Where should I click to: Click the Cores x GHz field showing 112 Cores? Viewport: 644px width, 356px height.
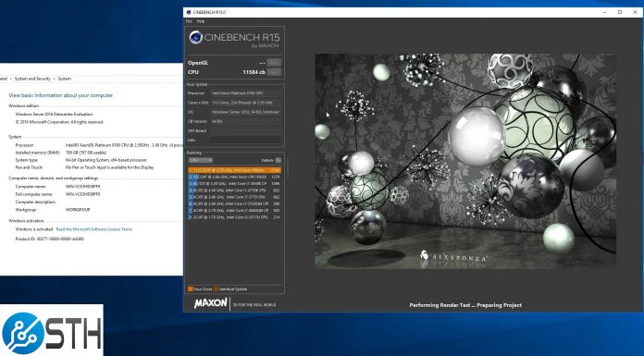pyautogui.click(x=245, y=103)
